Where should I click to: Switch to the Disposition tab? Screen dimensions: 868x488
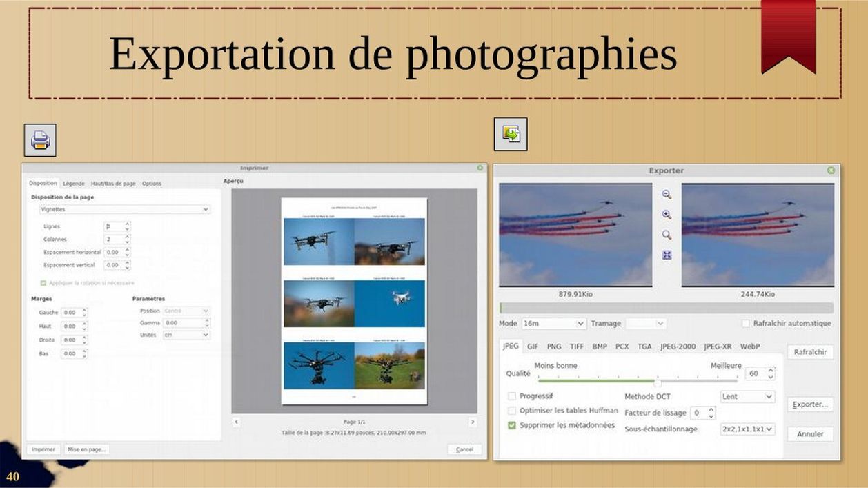click(43, 184)
